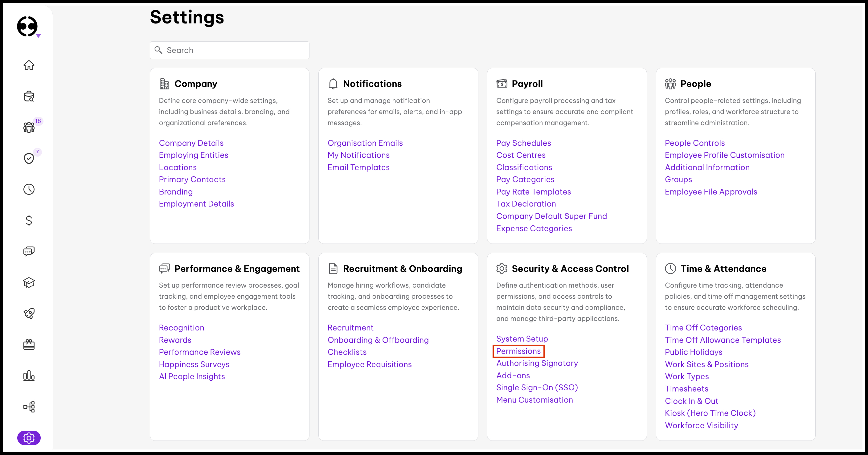Open Email Templates link

[358, 167]
